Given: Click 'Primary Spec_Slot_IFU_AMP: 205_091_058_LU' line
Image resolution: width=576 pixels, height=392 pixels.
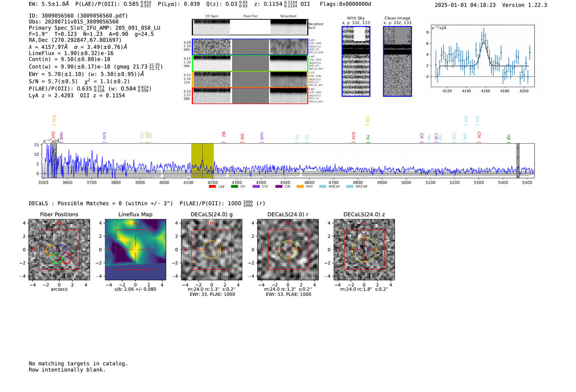Looking at the screenshot, I should pyautogui.click(x=95, y=28).
